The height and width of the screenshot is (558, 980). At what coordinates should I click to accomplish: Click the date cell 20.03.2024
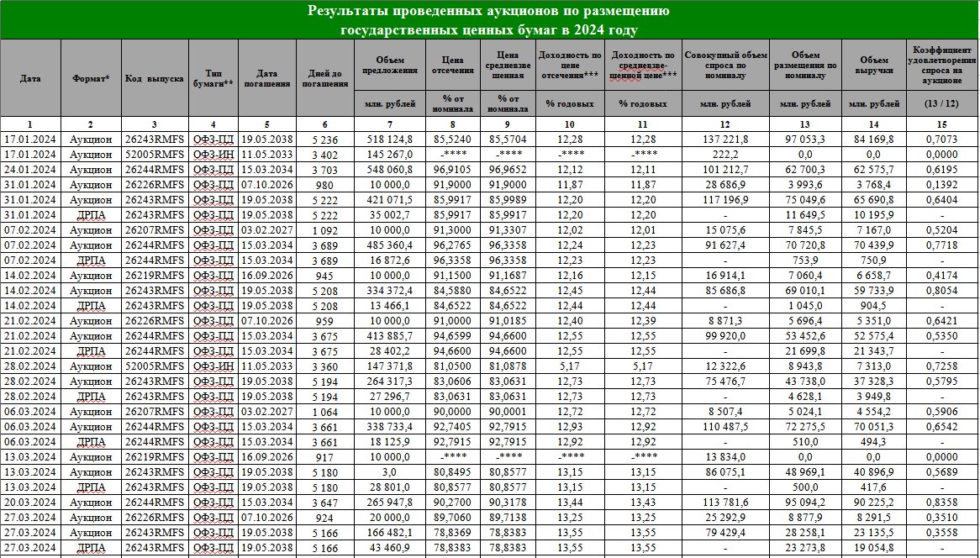30,502
